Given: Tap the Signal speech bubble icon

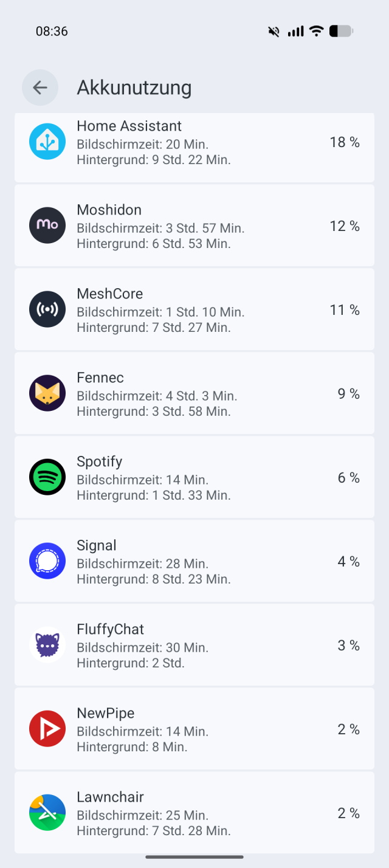Looking at the screenshot, I should tap(47, 560).
